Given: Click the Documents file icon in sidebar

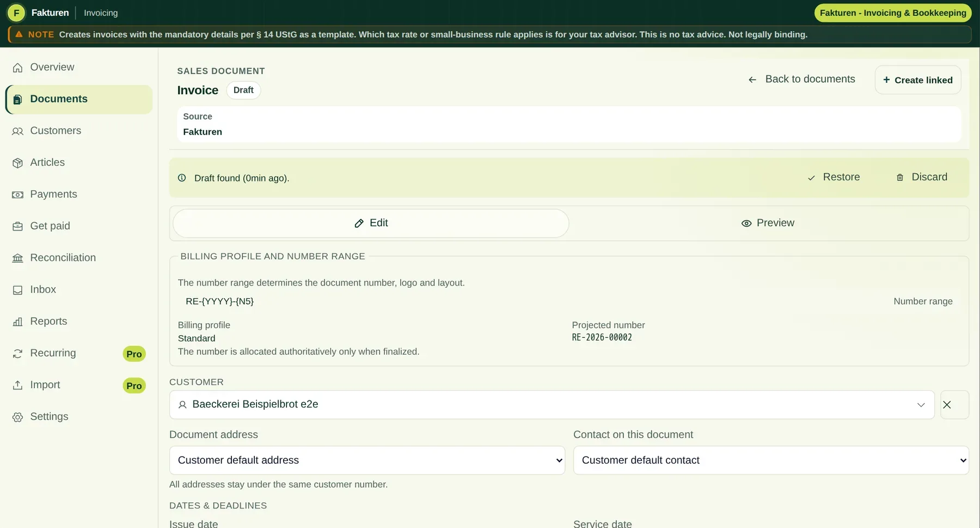Looking at the screenshot, I should click(x=17, y=99).
